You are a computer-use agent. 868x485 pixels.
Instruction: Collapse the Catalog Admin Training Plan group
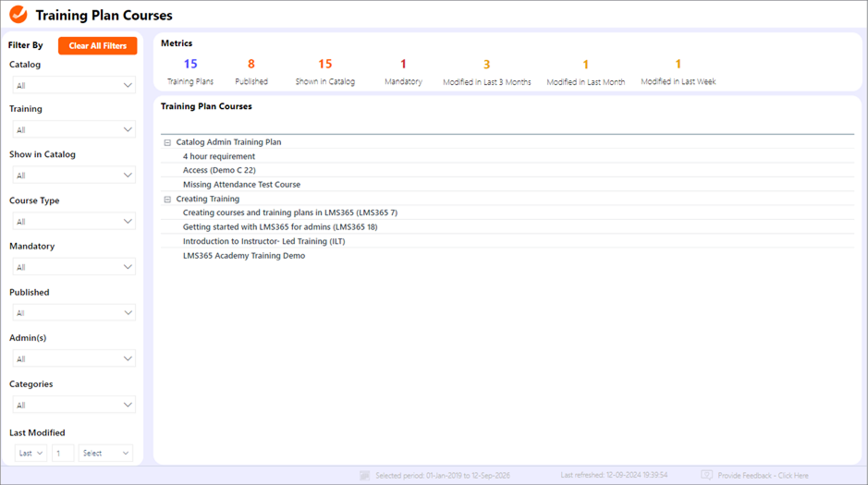point(167,143)
